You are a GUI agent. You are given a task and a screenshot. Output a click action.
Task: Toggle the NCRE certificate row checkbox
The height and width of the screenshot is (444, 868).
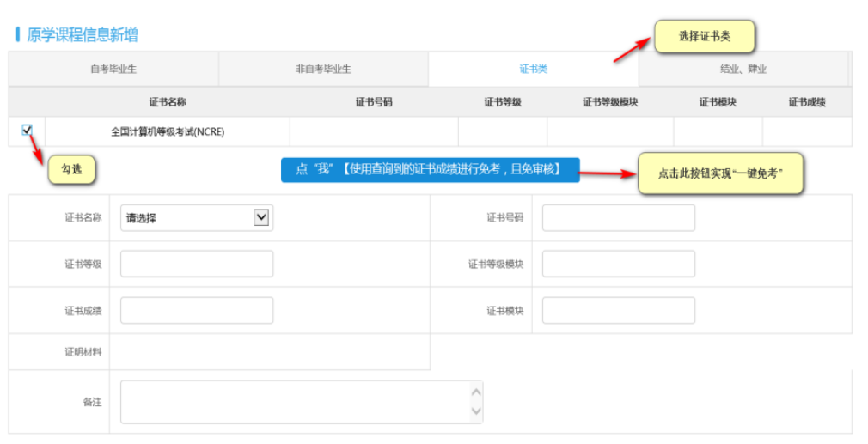(x=27, y=130)
